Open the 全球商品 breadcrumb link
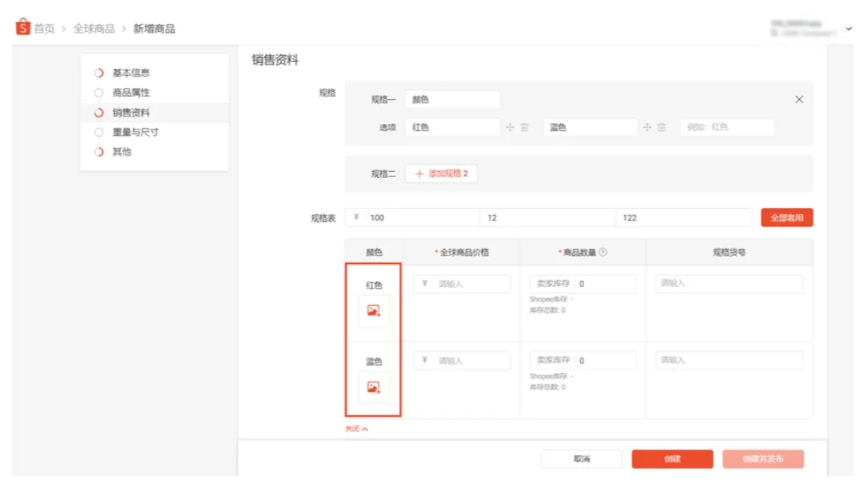 point(92,28)
